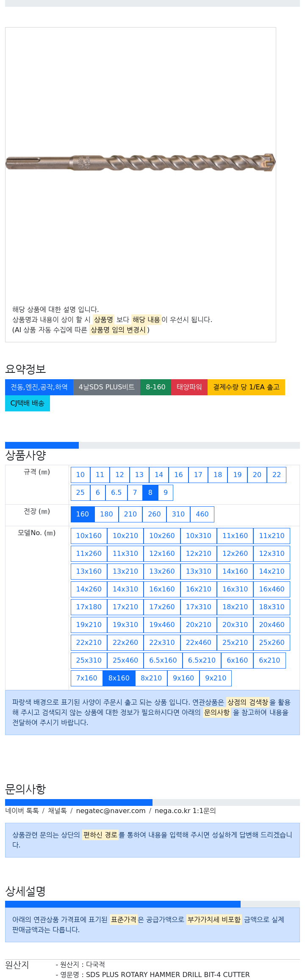
Task: Select model 16x460
Action: coord(272,589)
